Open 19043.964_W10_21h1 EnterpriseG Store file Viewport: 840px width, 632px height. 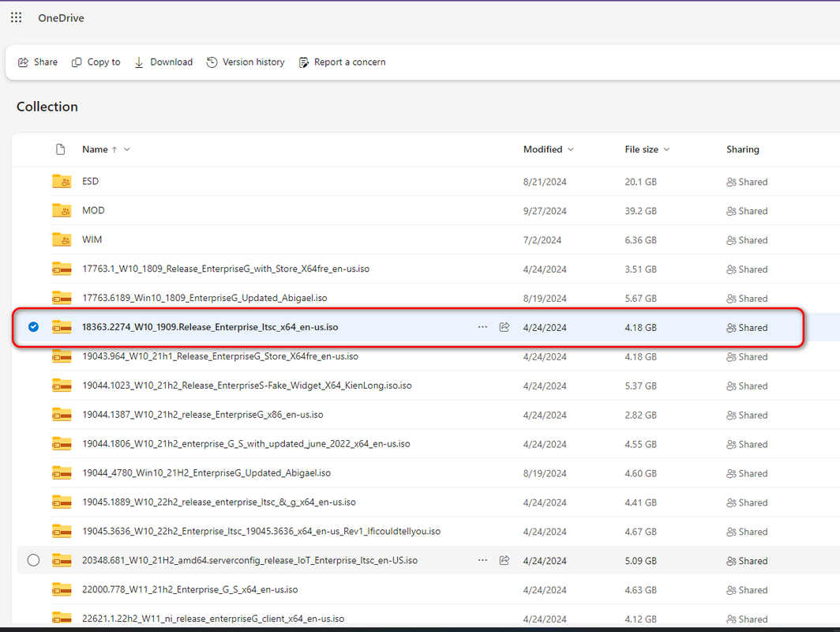pyautogui.click(x=220, y=356)
